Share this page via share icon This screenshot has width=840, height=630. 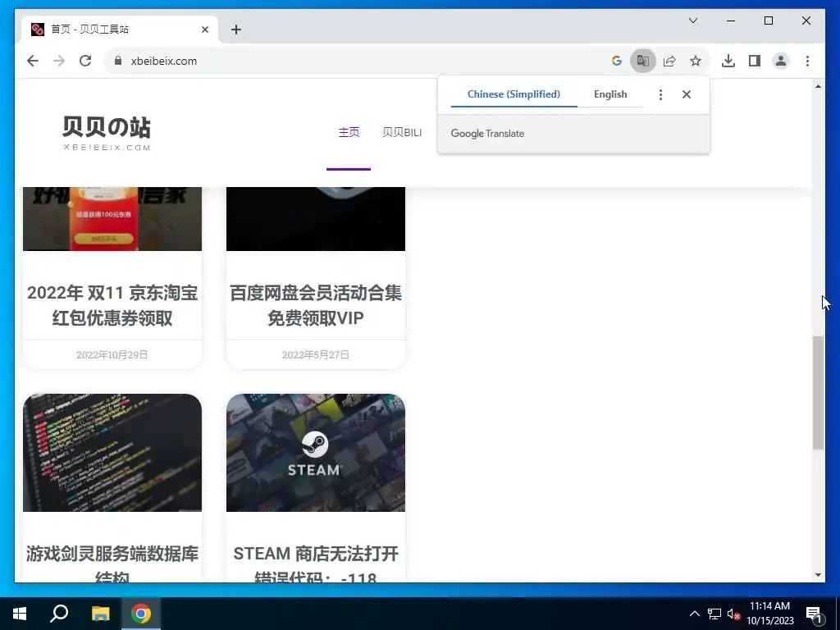(x=669, y=61)
